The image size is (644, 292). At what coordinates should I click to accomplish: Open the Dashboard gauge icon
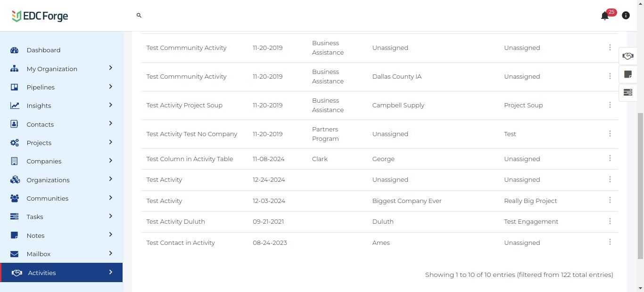tap(14, 50)
